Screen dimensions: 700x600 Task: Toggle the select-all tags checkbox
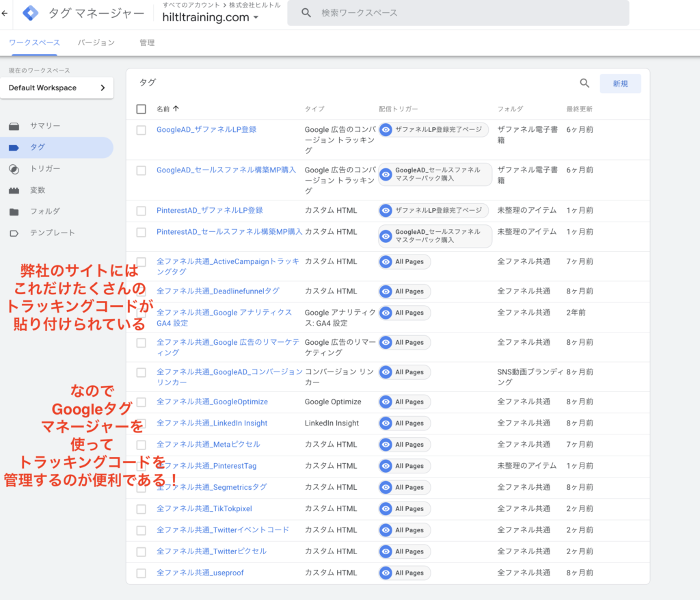[141, 109]
